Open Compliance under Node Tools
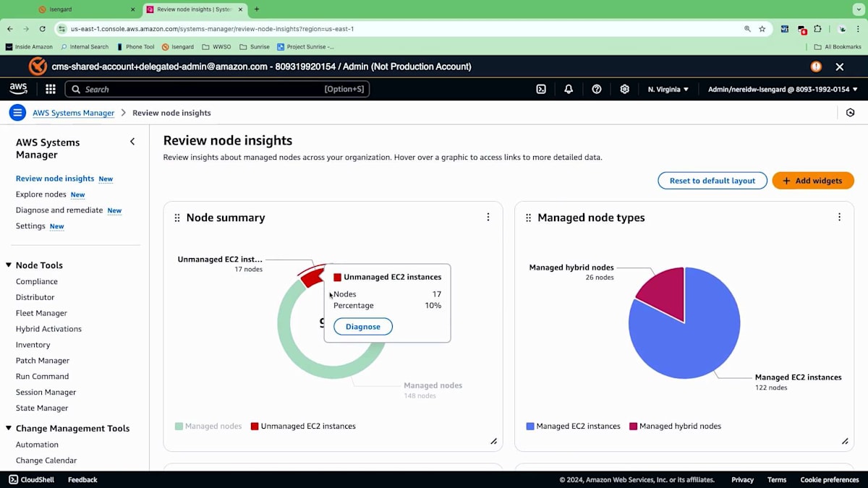The width and height of the screenshot is (868, 488). point(37,281)
